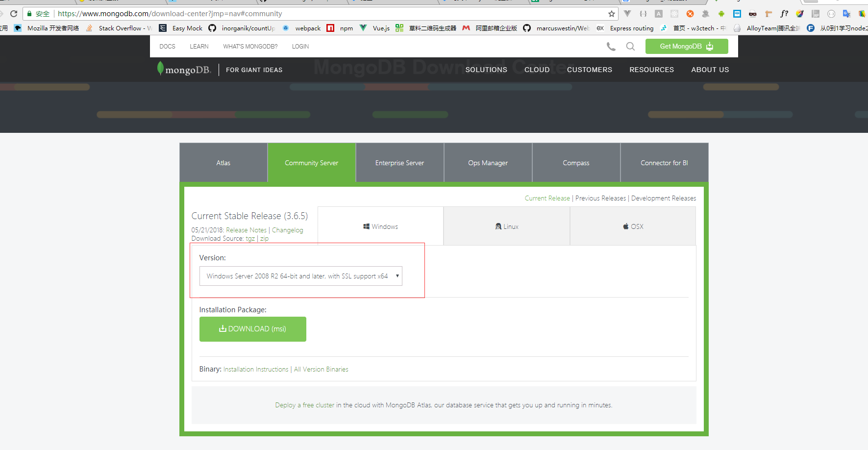Open the Current Release link
868x450 pixels.
tap(547, 198)
